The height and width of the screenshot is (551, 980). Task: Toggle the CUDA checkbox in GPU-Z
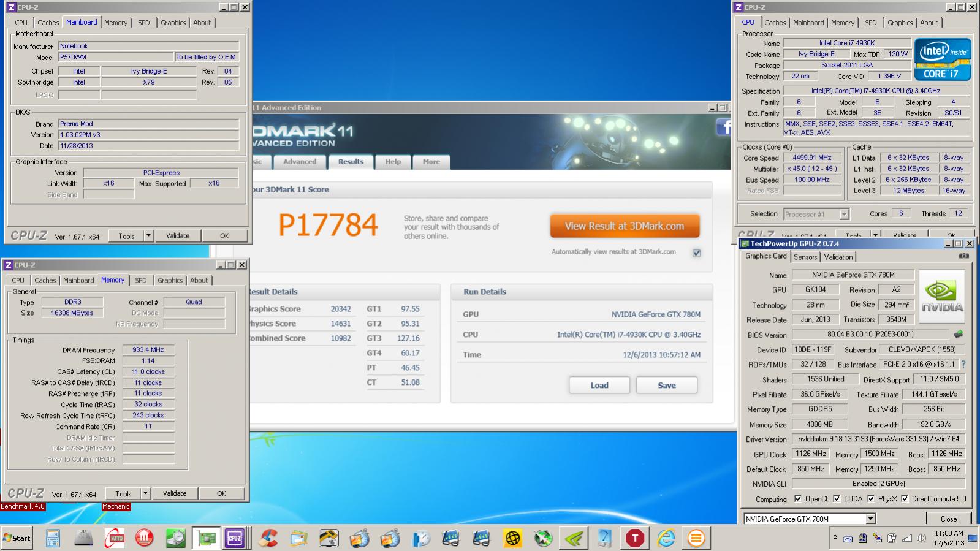click(x=837, y=498)
